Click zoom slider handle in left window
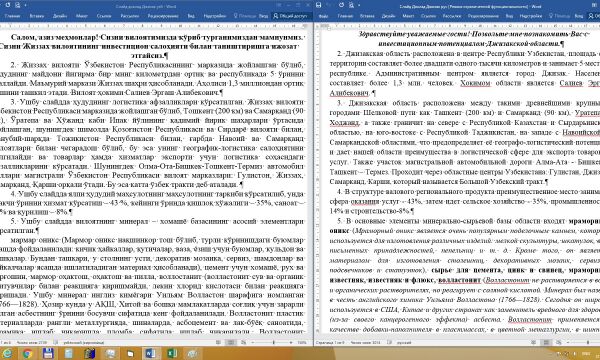The height and width of the screenshot is (360, 600). [x=274, y=342]
